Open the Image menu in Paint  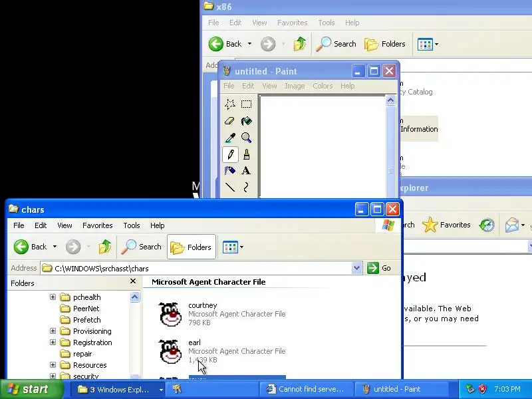point(295,86)
